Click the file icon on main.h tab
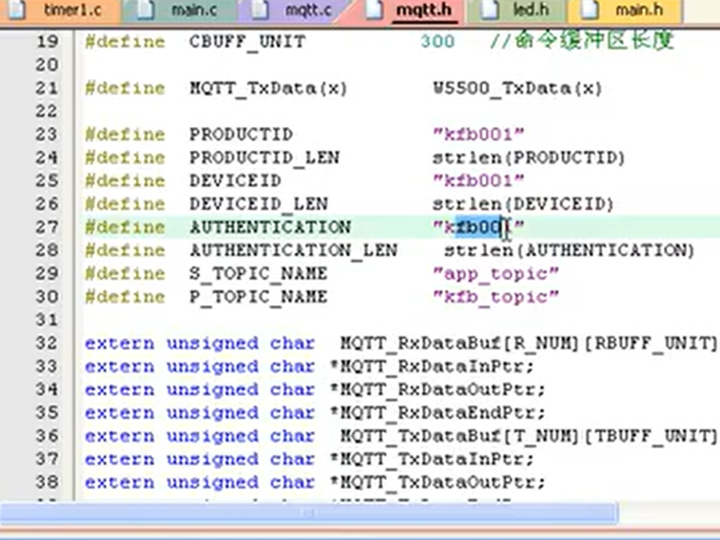 coord(592,11)
